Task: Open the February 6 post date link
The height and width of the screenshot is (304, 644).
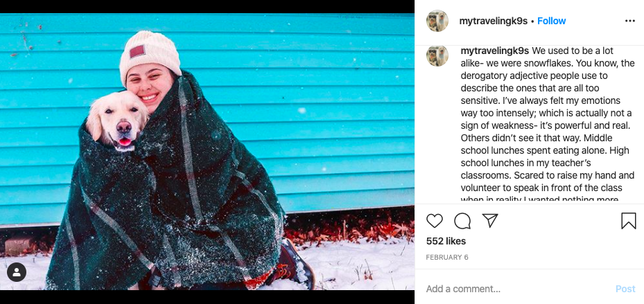Action: point(447,257)
